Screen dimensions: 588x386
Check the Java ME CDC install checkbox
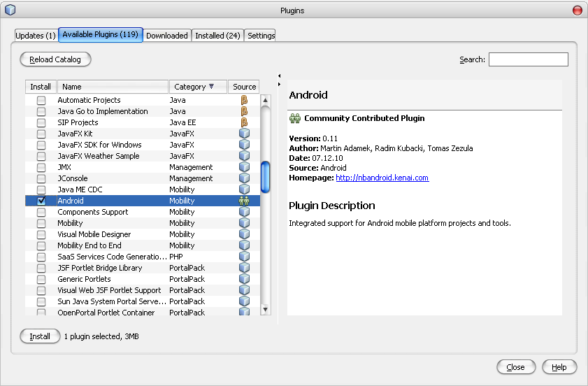(x=41, y=190)
